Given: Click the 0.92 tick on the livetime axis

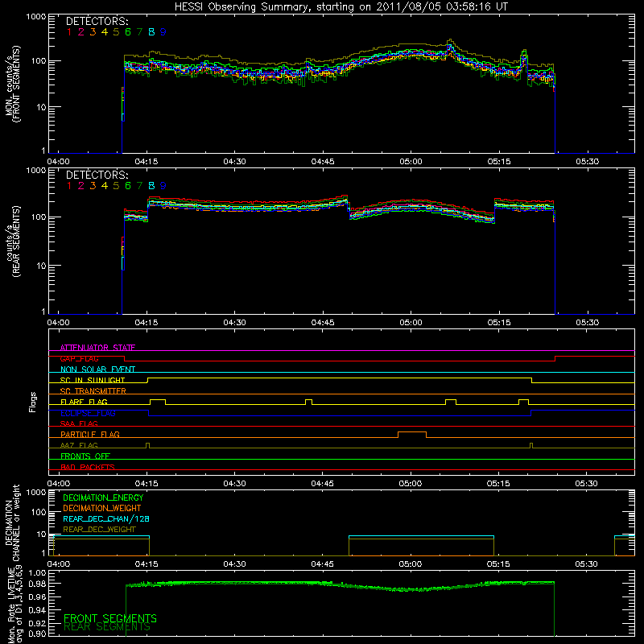Looking at the screenshot, I should coord(37,622).
